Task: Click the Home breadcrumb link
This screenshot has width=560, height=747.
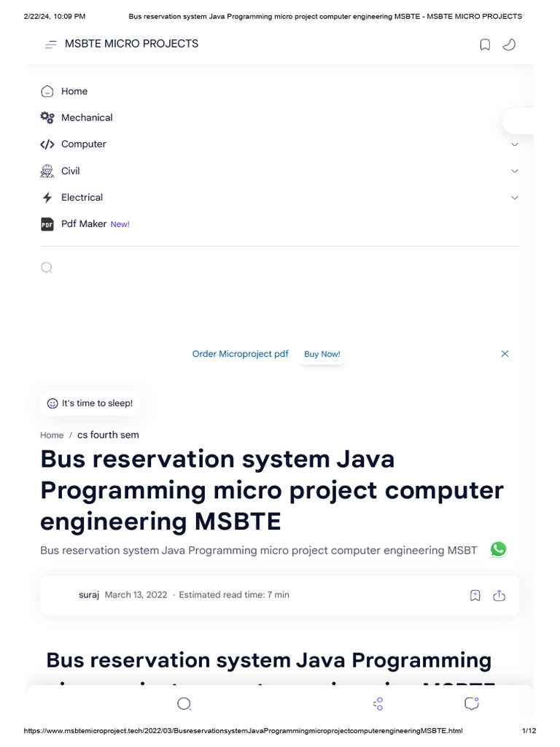Action: click(52, 435)
